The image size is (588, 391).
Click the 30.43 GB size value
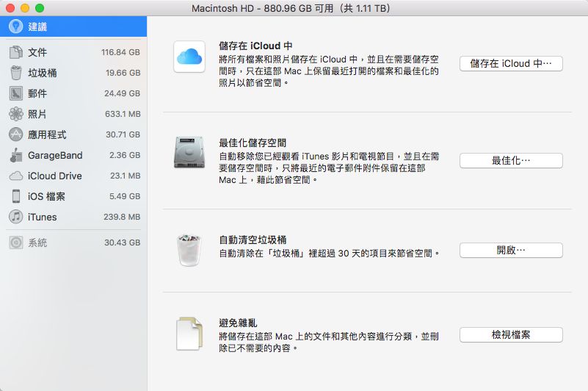tap(123, 243)
